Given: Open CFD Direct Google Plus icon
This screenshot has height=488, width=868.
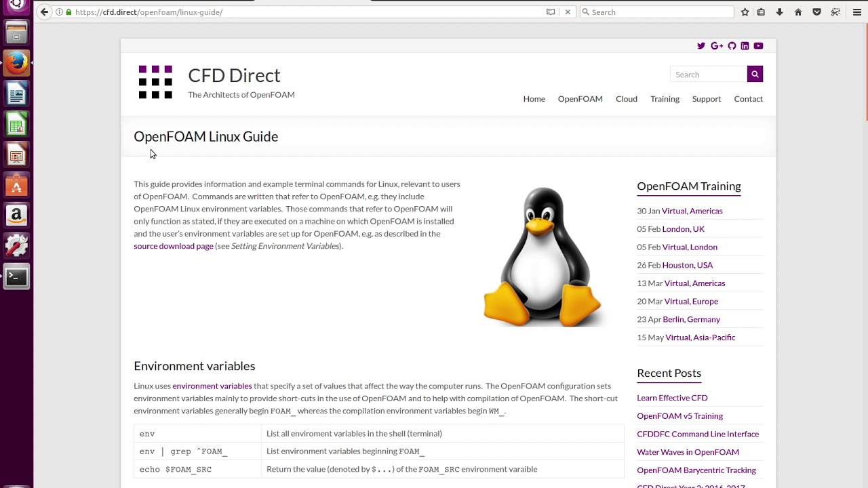Looking at the screenshot, I should [717, 46].
